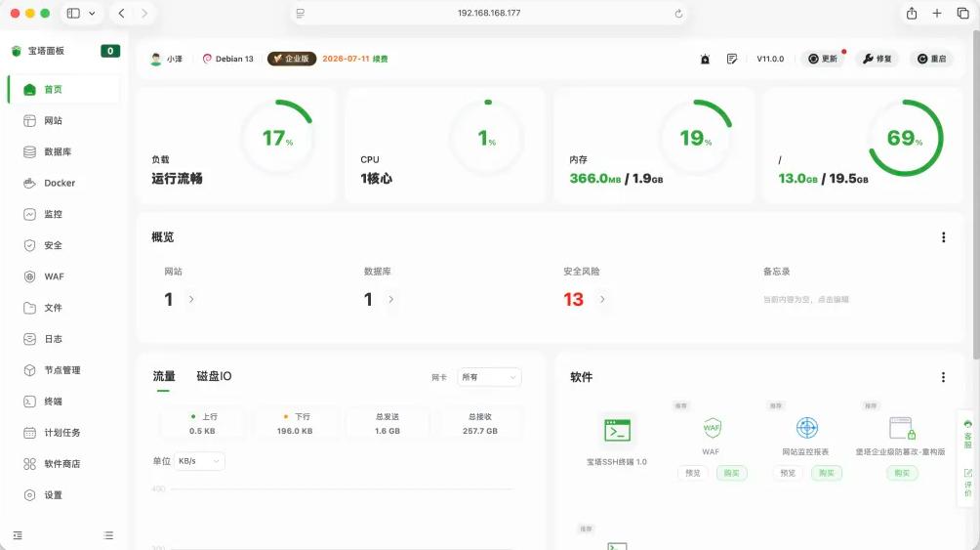Screen dimensions: 980x550
Task: Open the 首页 home page in sidebar
Action: (x=63, y=90)
